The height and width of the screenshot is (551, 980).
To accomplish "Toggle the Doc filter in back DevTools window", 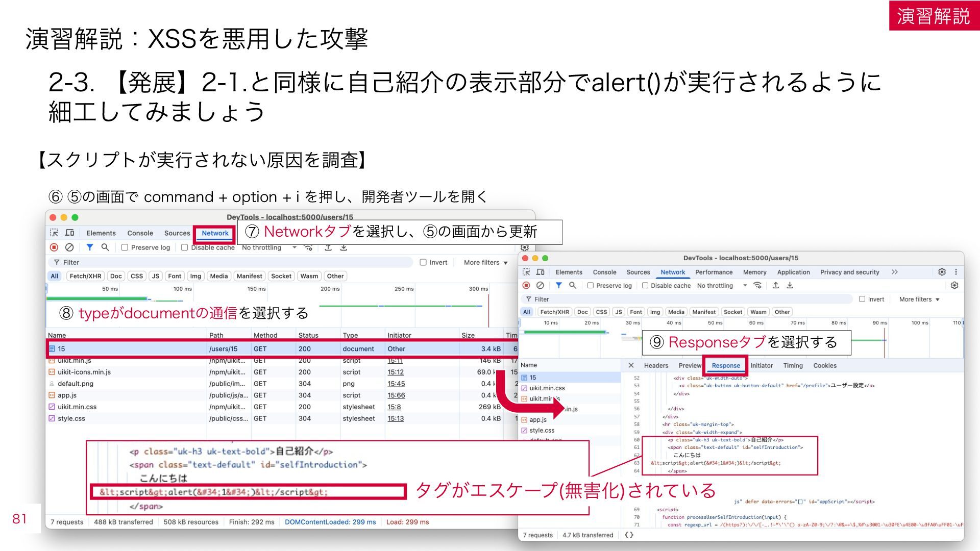I will pyautogui.click(x=116, y=276).
